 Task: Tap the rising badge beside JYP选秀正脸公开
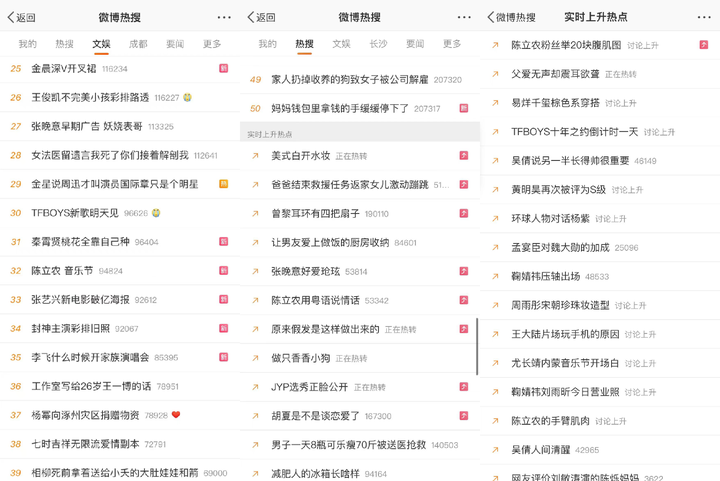click(464, 387)
